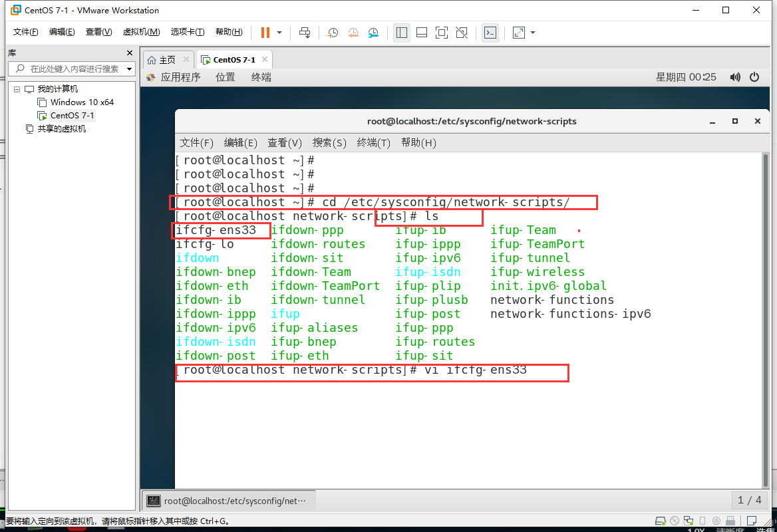The width and height of the screenshot is (777, 532).
Task: Open terminal 文件(F) menu
Action: click(x=196, y=143)
